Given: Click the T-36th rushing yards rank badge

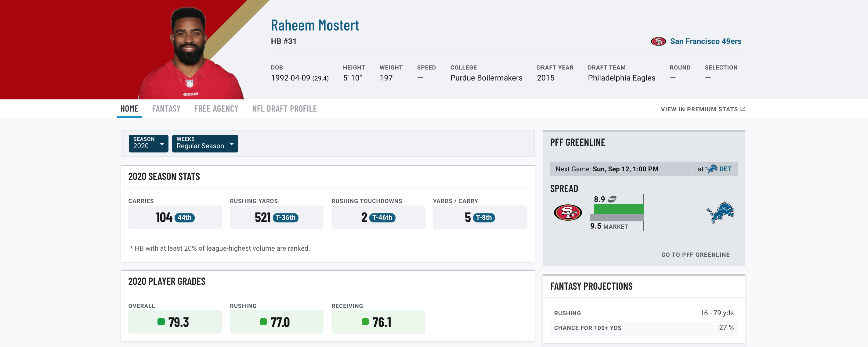Looking at the screenshot, I should (285, 218).
